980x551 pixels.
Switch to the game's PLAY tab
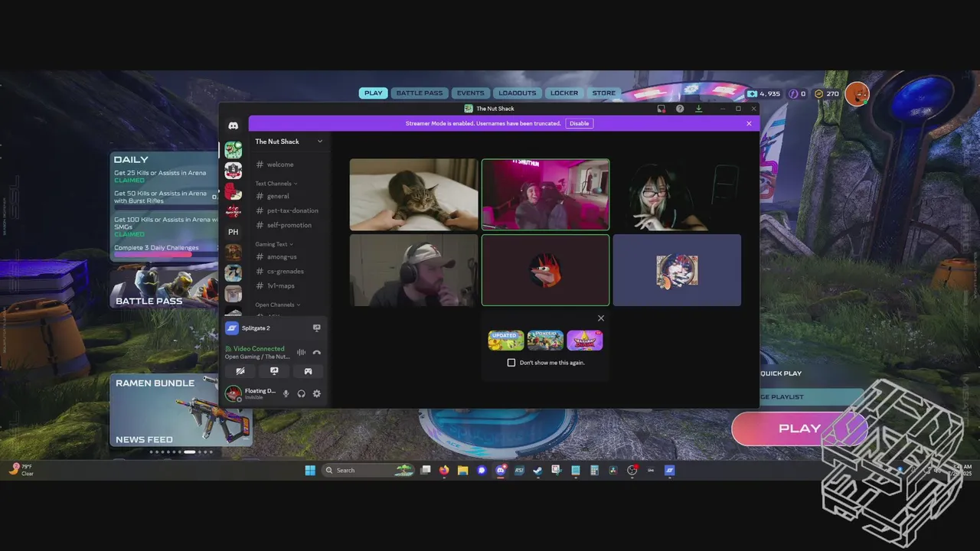[373, 93]
